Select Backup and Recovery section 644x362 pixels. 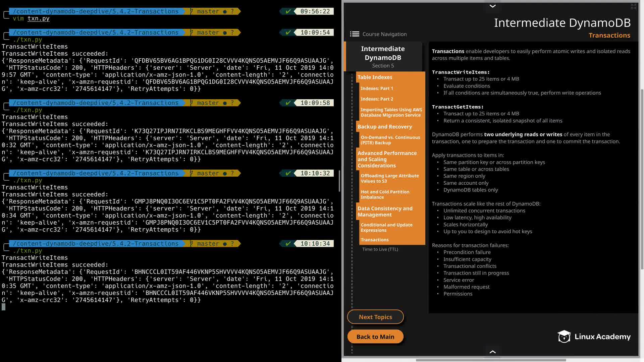[x=384, y=127]
